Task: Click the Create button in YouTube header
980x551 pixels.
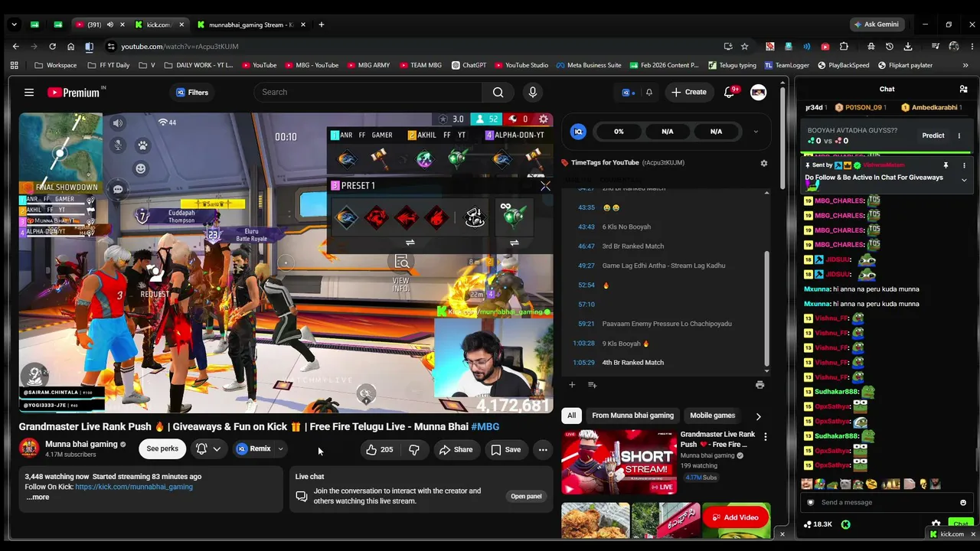Action: click(688, 93)
